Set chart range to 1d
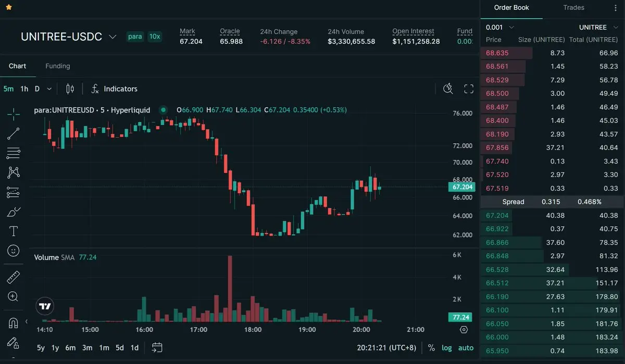 (x=134, y=347)
